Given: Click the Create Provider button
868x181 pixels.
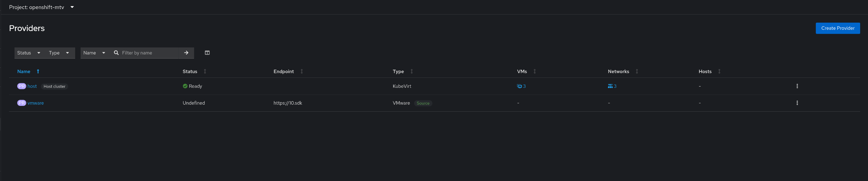Looking at the screenshot, I should tap(837, 28).
